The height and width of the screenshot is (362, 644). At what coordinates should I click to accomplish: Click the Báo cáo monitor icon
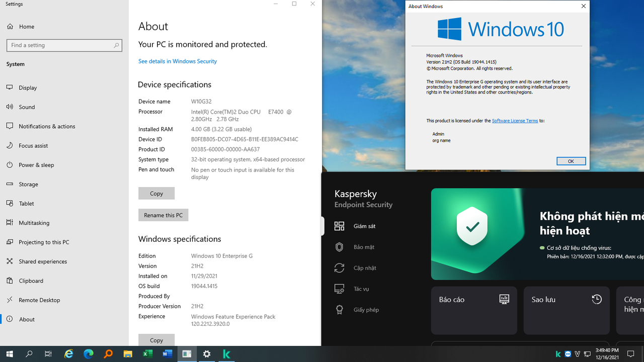pos(504,299)
